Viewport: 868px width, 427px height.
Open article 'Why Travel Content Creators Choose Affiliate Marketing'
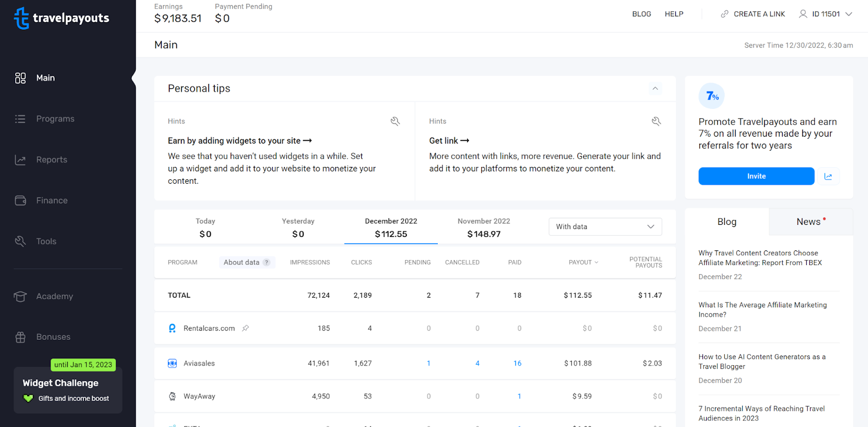coord(760,258)
